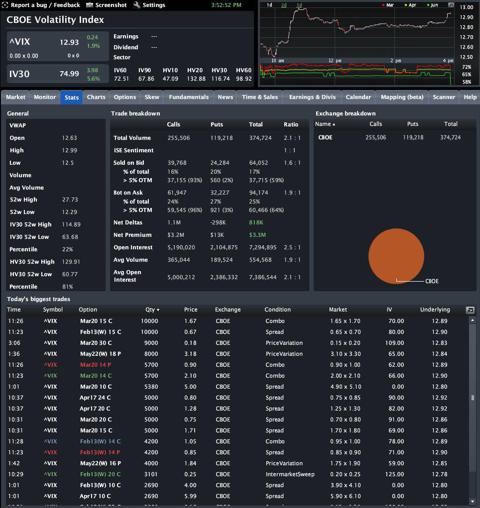Screen dimensions: 480x508
Task: Select the Apr17 10 C trade row
Action: [236, 496]
